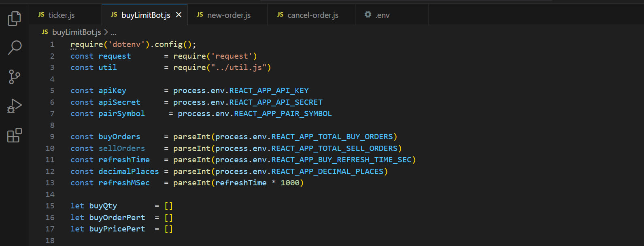This screenshot has width=644, height=246.
Task: Open the Extensions view icon
Action: [x=15, y=135]
